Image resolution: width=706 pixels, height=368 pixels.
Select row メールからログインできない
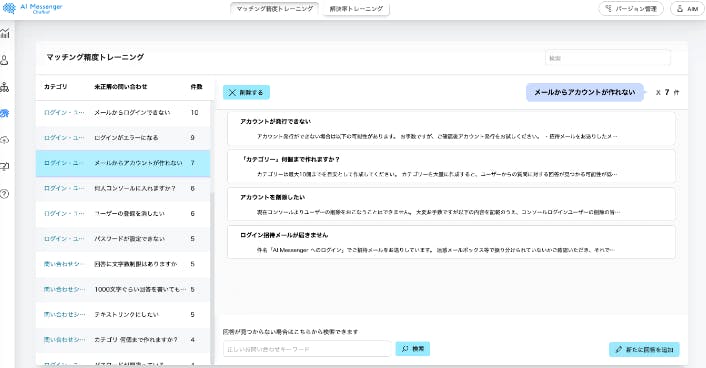(123, 113)
